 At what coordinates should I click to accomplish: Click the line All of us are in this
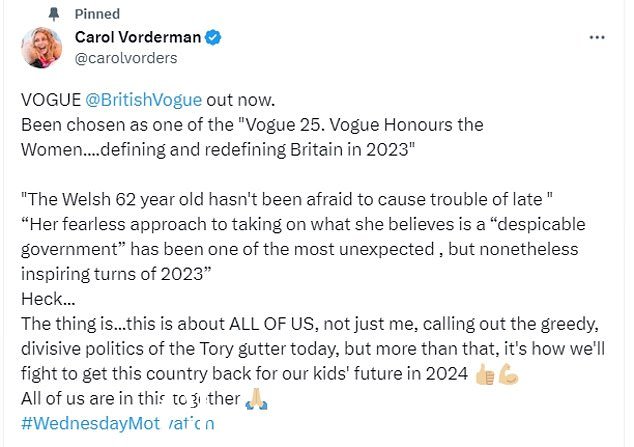131,399
